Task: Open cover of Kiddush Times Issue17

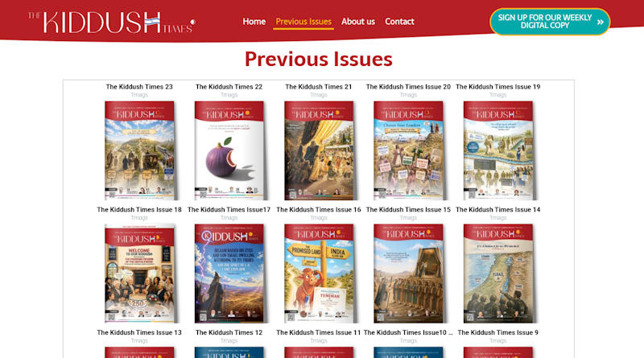Action: [229, 274]
